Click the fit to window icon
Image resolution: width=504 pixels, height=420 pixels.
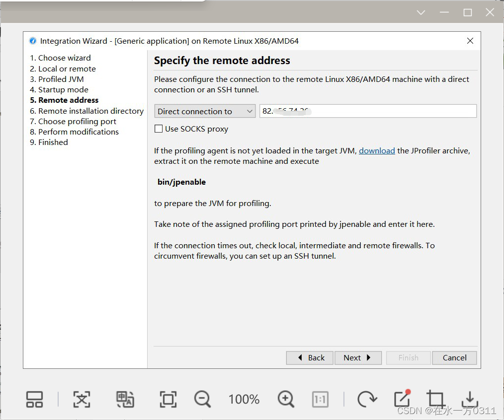168,400
